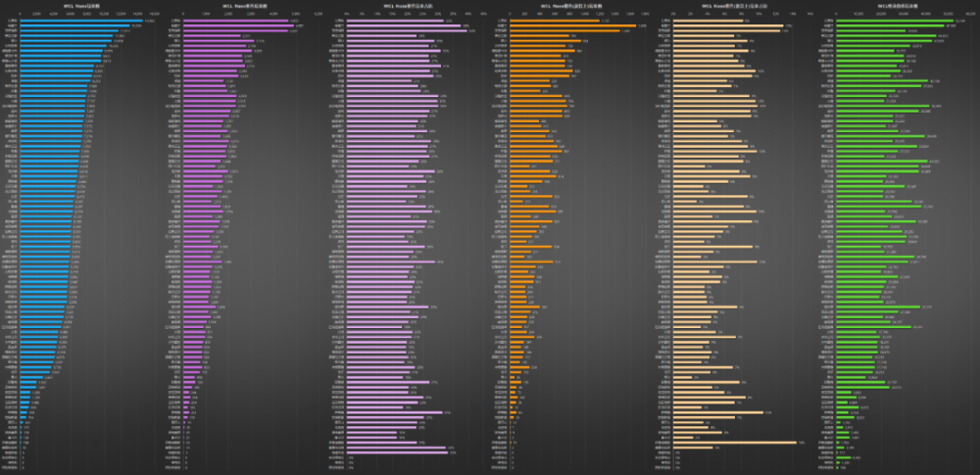Click the longest bar in the lavender percentage chart
980x475 pixels.
[x=407, y=30]
